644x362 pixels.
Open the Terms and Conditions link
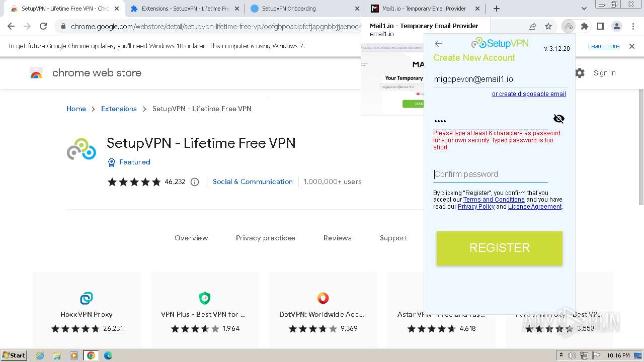point(494,200)
